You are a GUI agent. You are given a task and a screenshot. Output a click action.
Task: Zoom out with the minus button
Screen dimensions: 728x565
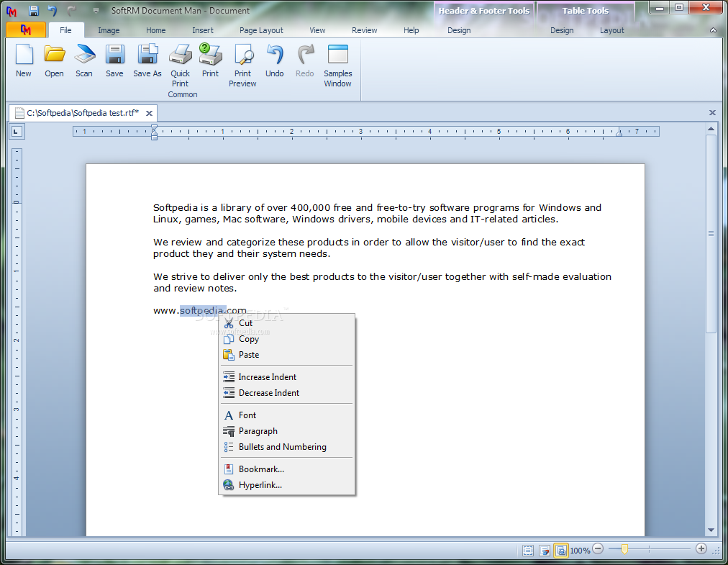pos(598,549)
